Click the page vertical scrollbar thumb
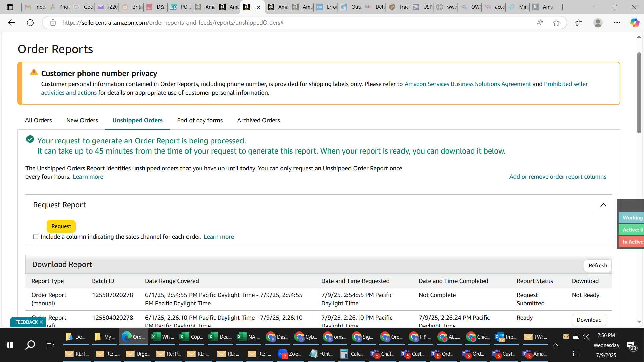Viewport: 644px width, 362px height. (x=639, y=93)
